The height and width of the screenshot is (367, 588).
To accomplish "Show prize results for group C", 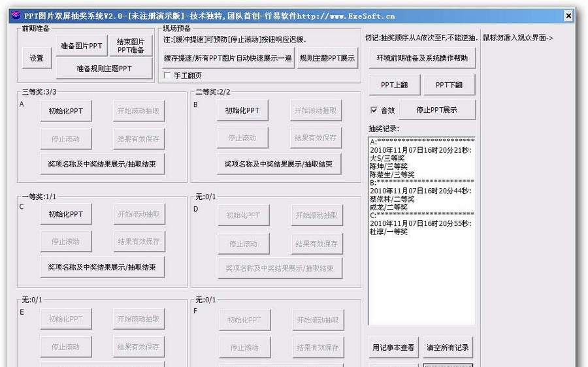I will [x=103, y=267].
